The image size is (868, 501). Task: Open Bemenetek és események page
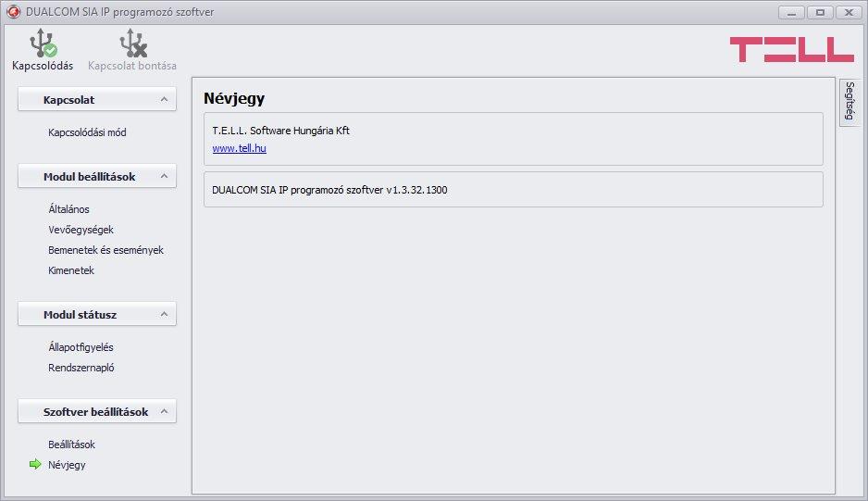pos(105,250)
